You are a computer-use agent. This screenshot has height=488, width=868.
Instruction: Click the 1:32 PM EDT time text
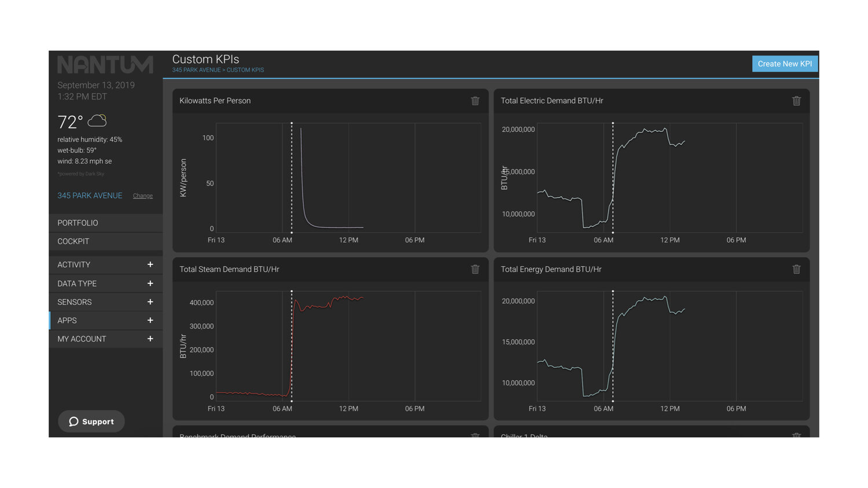point(82,97)
